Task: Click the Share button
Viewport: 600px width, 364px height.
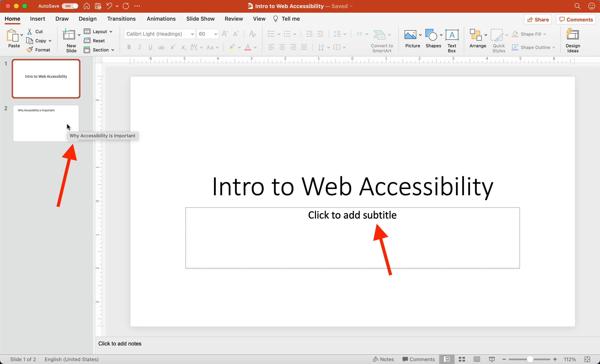Action: click(538, 19)
